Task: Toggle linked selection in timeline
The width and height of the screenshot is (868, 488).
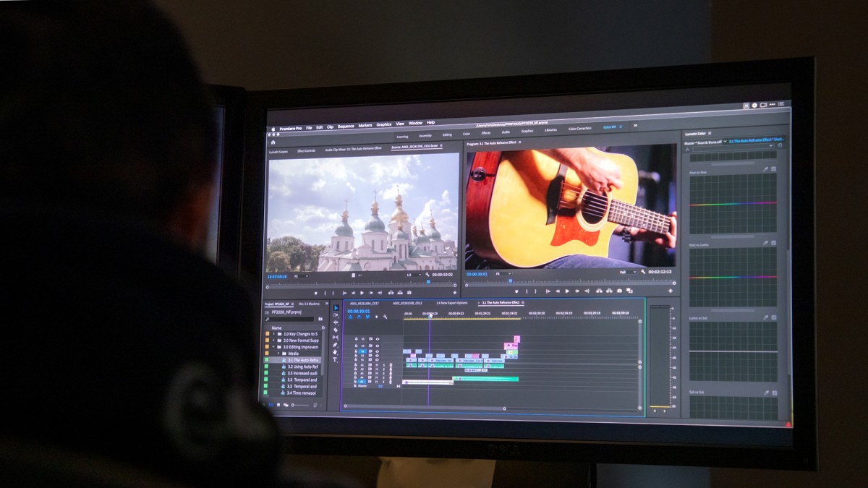Action: click(x=367, y=317)
